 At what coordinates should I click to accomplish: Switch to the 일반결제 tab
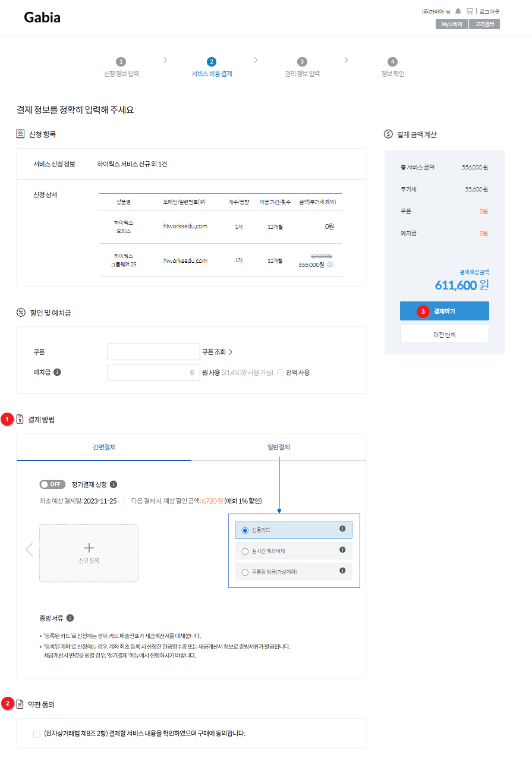point(278,447)
